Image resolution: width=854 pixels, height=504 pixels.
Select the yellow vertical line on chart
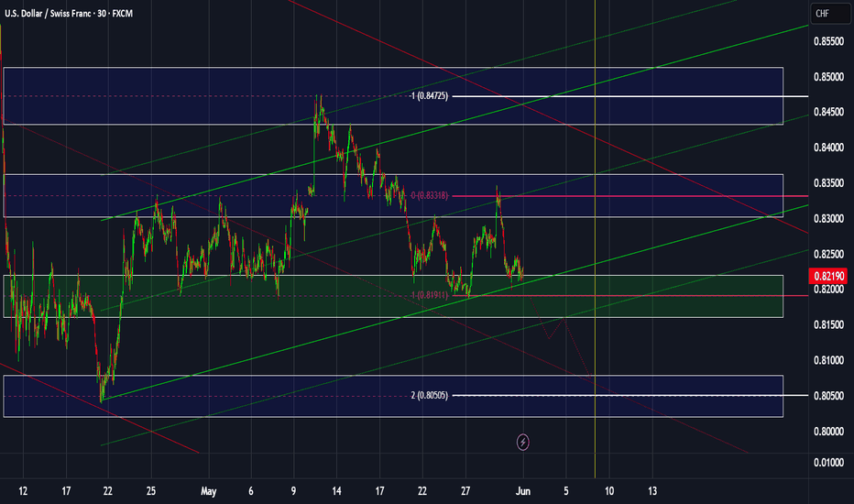pos(595,240)
